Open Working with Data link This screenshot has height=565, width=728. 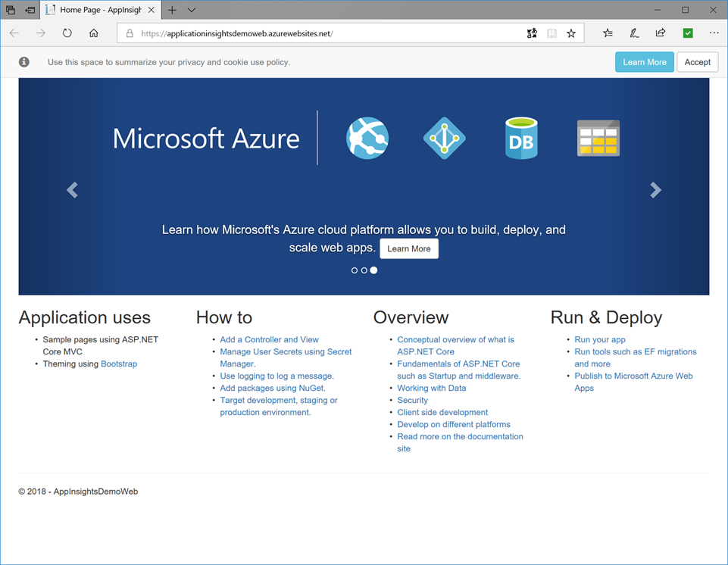[431, 388]
